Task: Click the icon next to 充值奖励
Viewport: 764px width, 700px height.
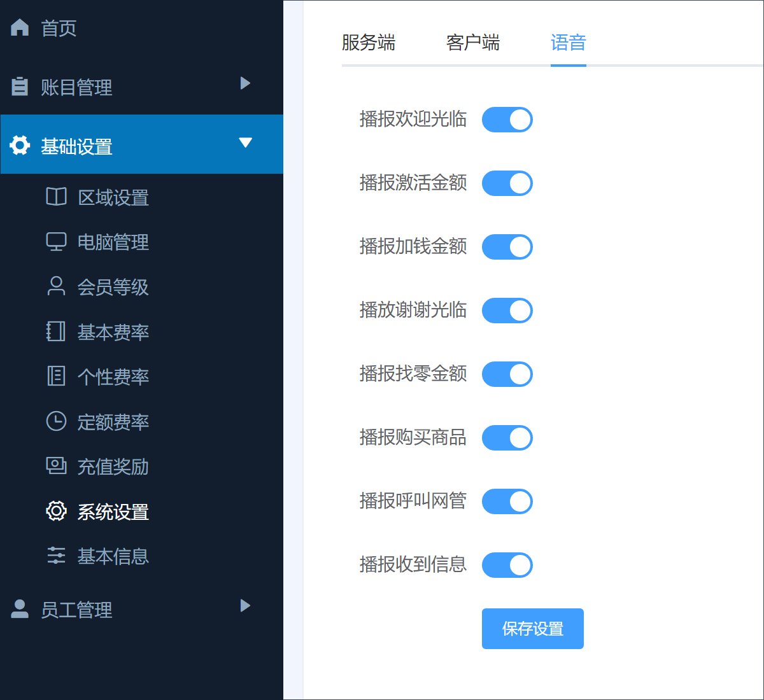Action: pyautogui.click(x=56, y=466)
